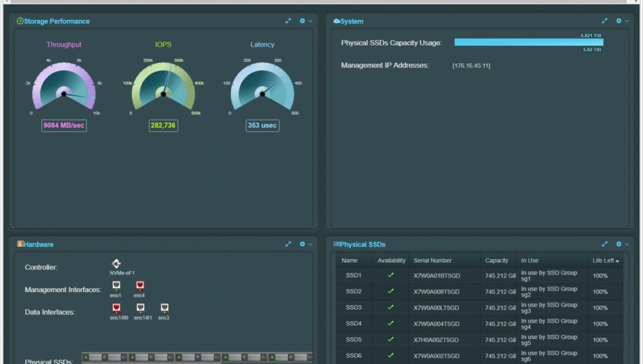Image resolution: width=643 pixels, height=364 pixels.
Task: Select the SSD6 name cell
Action: 353,355
